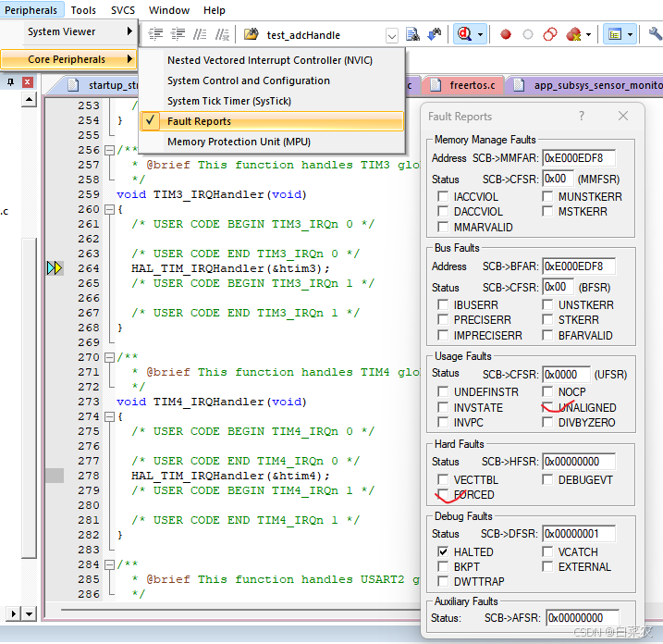Open the SVCS menu
This screenshot has width=663, height=644.
click(123, 10)
